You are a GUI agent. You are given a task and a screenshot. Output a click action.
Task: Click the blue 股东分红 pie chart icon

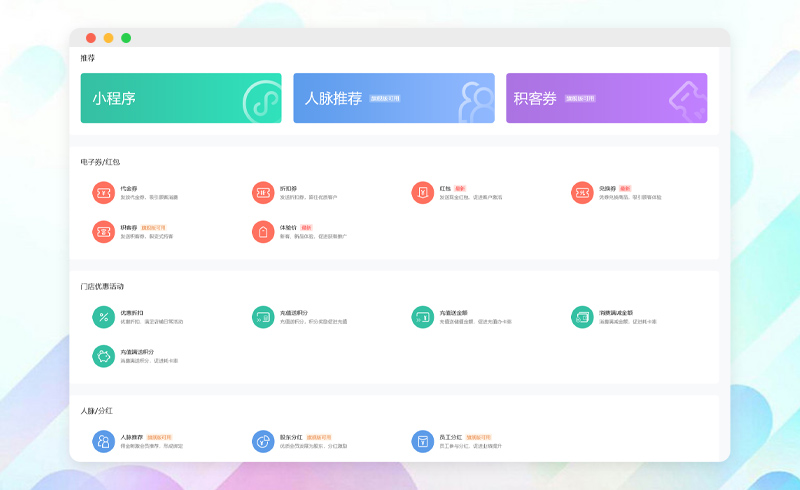pos(262,441)
